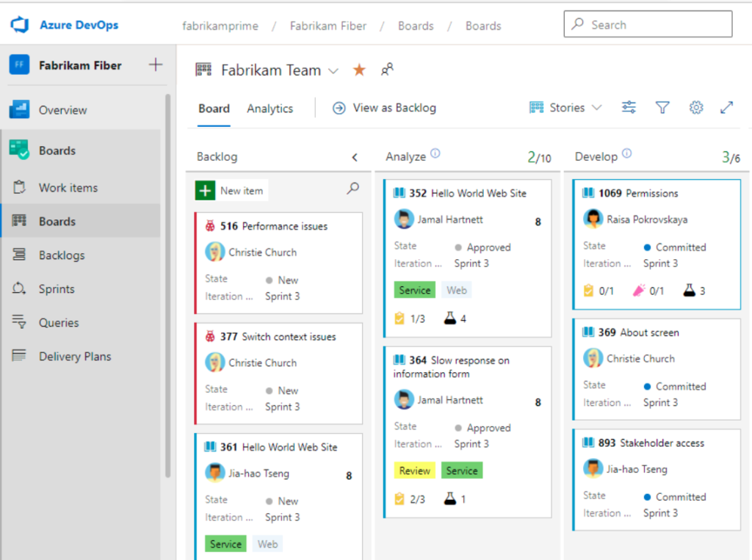The width and height of the screenshot is (752, 560).
Task: Enter full screen mode with expand icon
Action: point(726,108)
